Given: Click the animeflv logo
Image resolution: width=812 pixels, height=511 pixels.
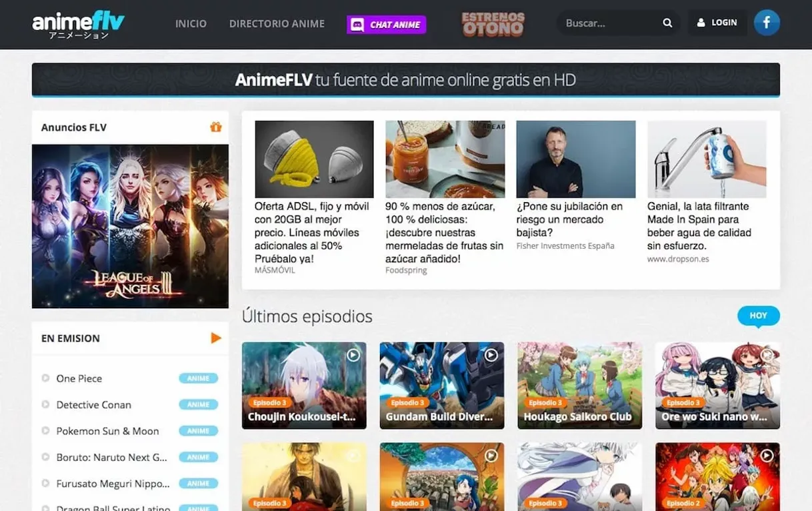Looking at the screenshot, I should point(79,24).
